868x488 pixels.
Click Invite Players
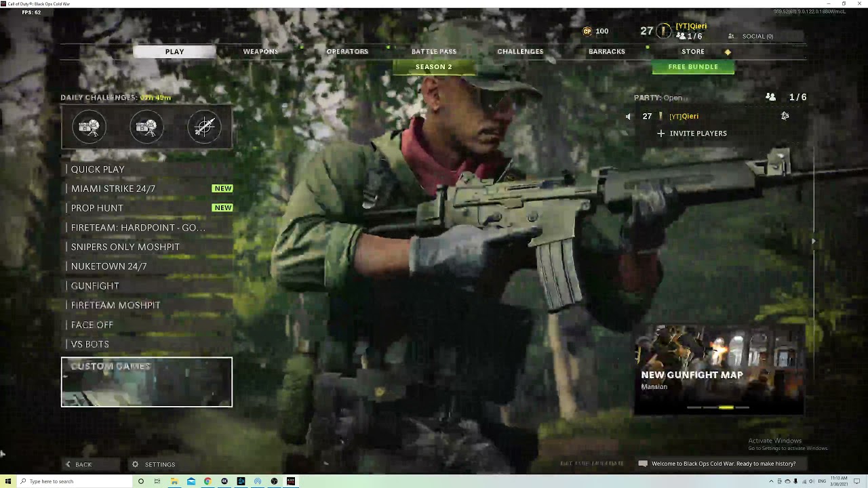(698, 134)
